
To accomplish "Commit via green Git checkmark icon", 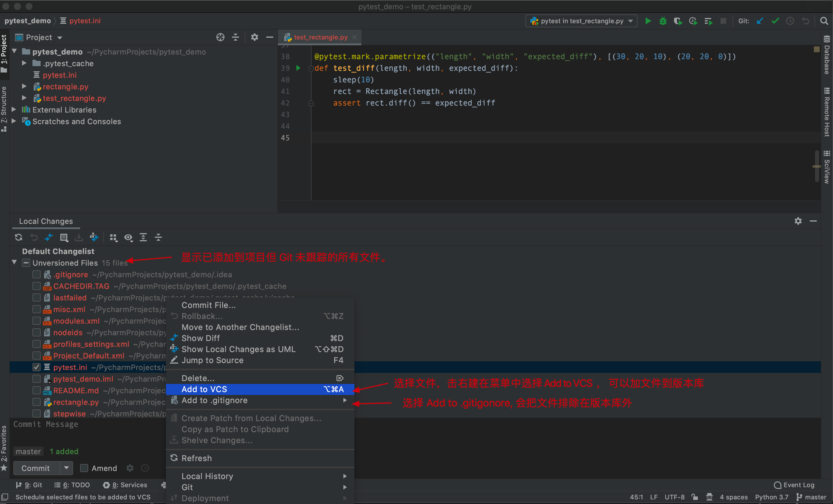I will click(775, 21).
